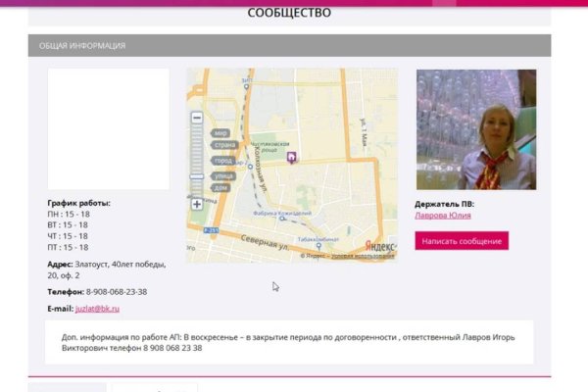Set map zoom to 'улица' level
This screenshot has height=392, width=588.
pyautogui.click(x=222, y=174)
